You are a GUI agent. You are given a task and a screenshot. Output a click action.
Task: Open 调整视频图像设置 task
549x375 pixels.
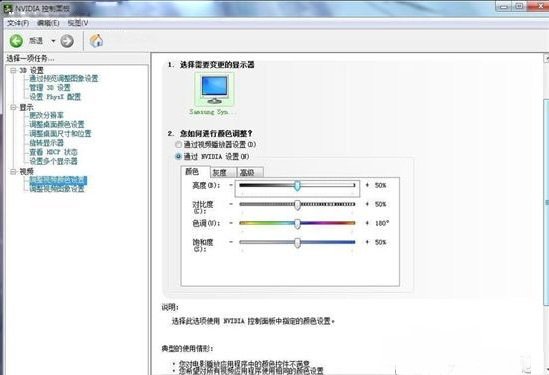[57, 189]
